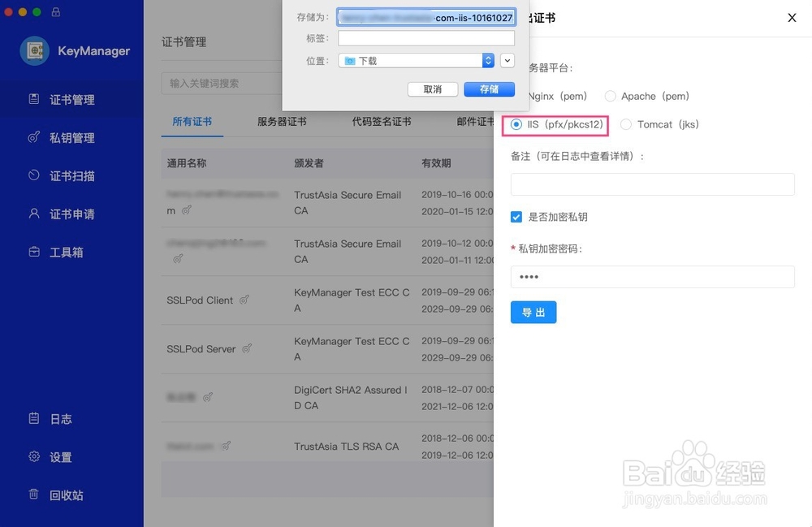Click the 回收站 trash icon
This screenshot has height=527, width=812.
33,495
